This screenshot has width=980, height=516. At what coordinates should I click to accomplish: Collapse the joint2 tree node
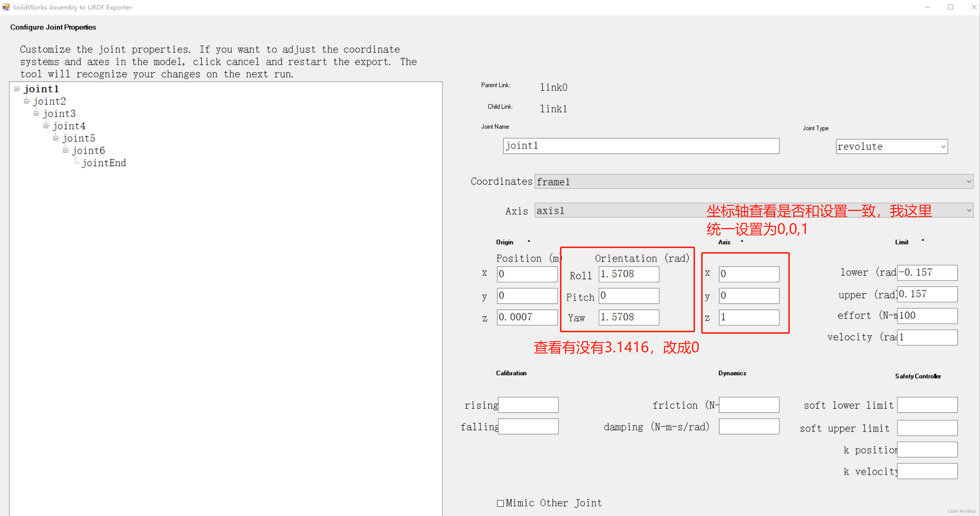point(26,101)
